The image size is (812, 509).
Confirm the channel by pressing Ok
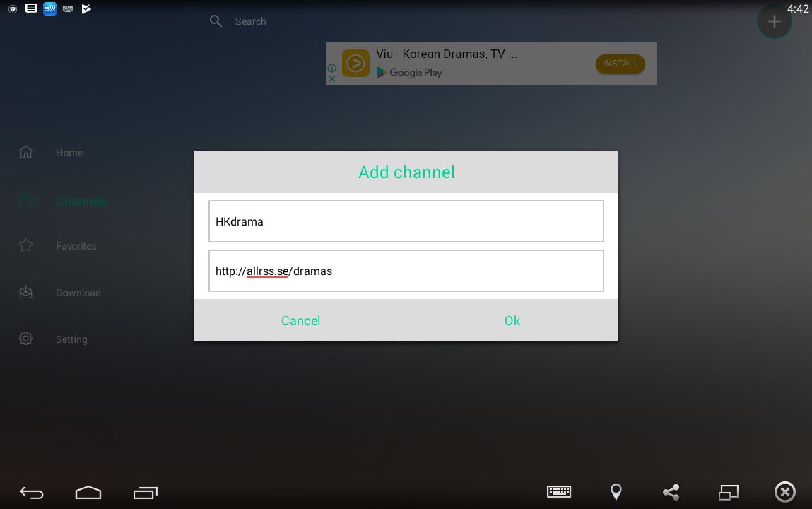tap(512, 320)
